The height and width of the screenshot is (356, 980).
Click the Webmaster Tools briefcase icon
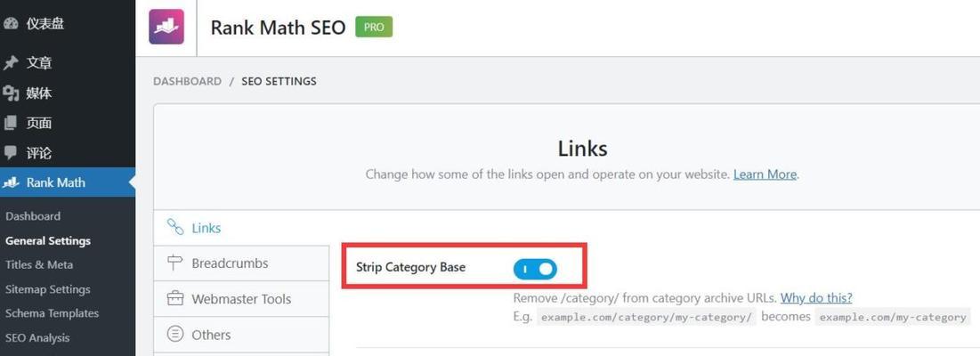175,299
